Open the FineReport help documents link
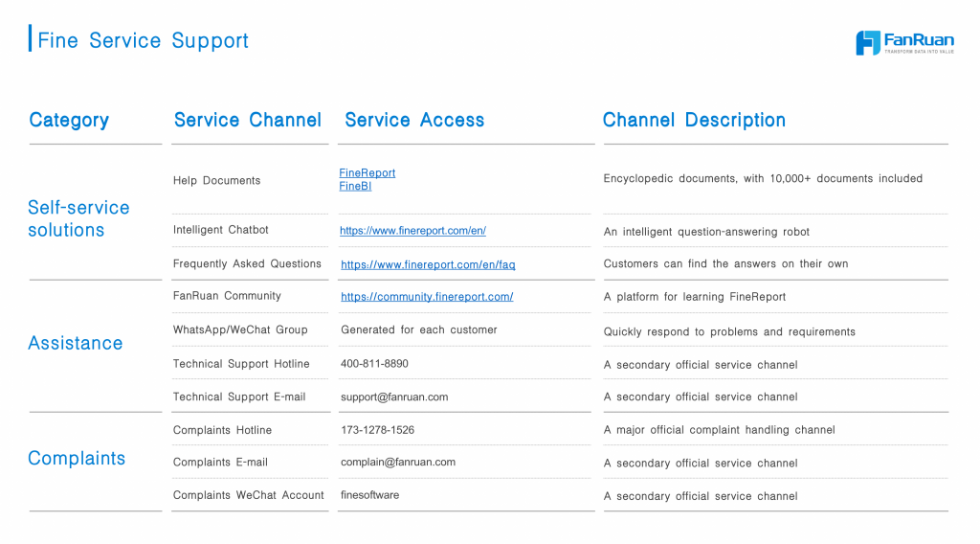Viewport: 980px width, 544px height. point(367,172)
